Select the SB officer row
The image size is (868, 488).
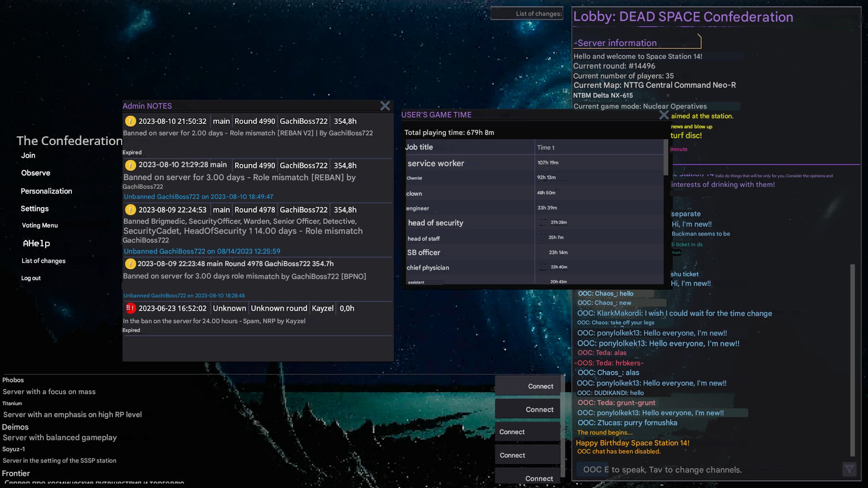(534, 252)
